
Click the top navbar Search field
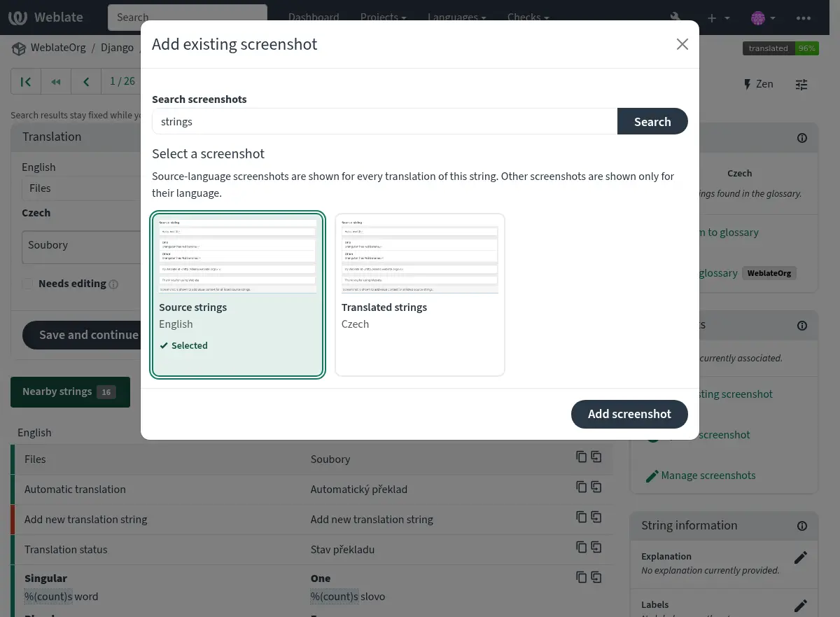click(x=188, y=18)
